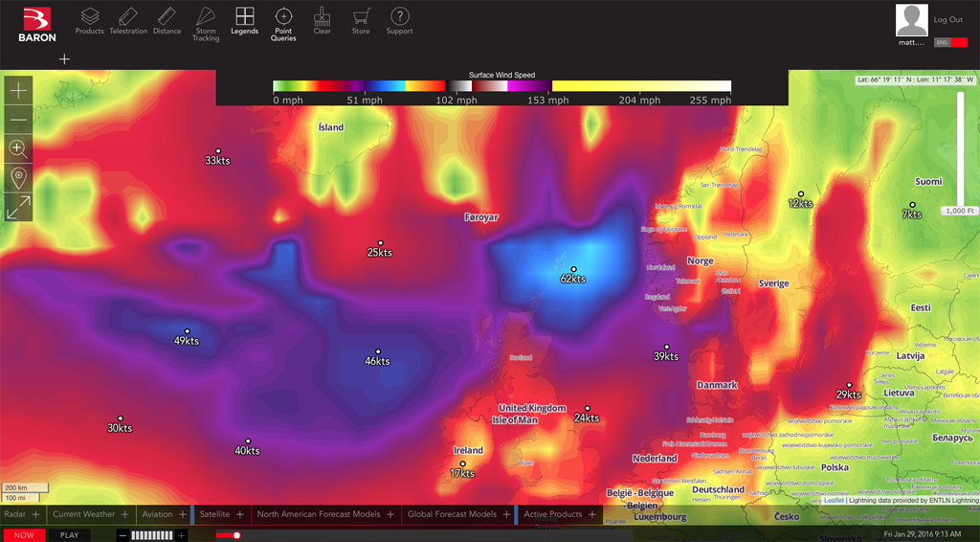This screenshot has height=542, width=980.
Task: Click the Føroyar map label
Action: tap(481, 217)
